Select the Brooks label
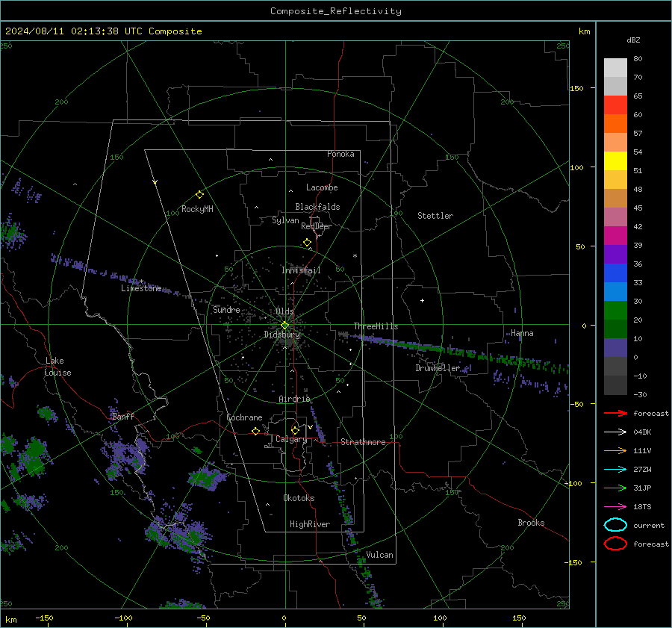 [531, 523]
